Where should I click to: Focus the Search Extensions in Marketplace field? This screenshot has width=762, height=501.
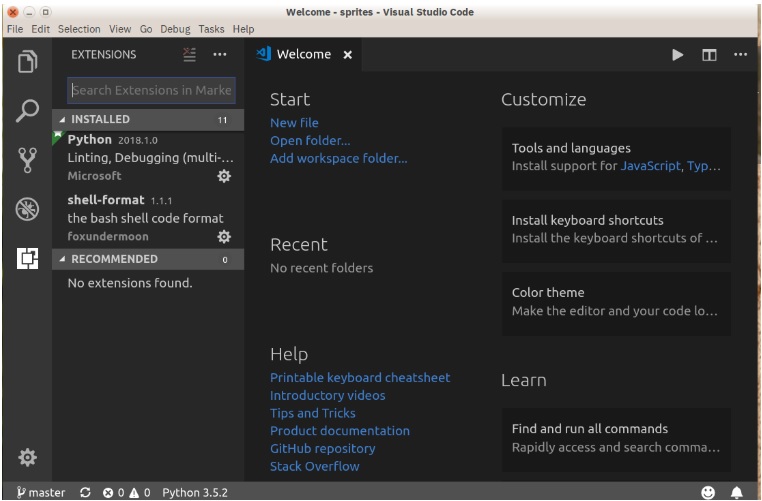pos(151,90)
